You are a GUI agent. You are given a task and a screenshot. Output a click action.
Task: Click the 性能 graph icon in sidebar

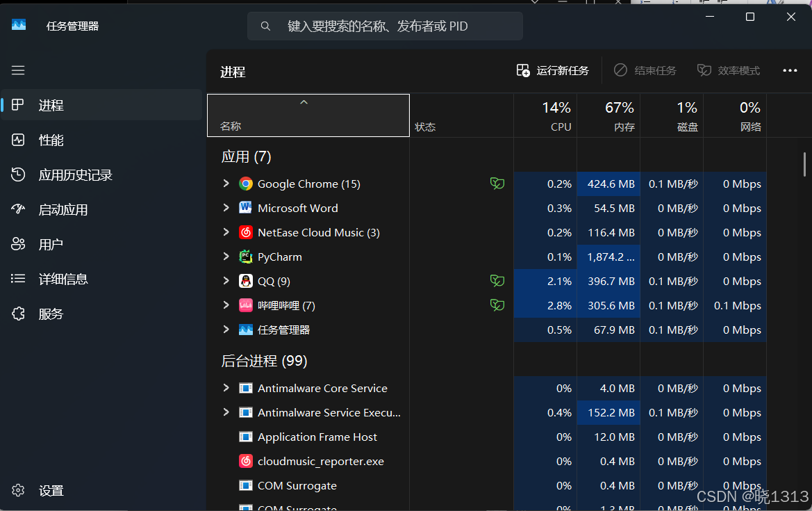click(18, 140)
